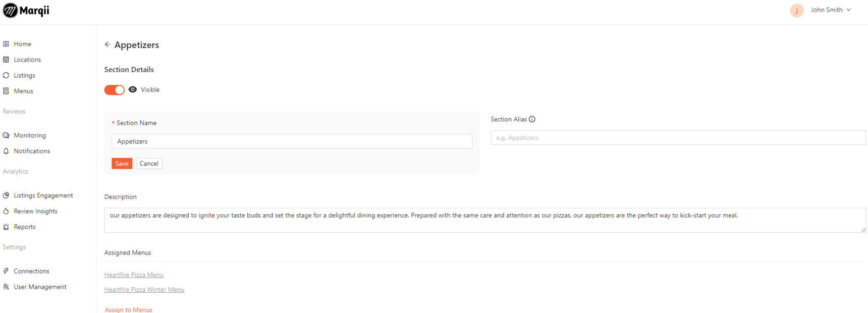The image size is (868, 313).
Task: Save the section name
Action: click(x=122, y=164)
